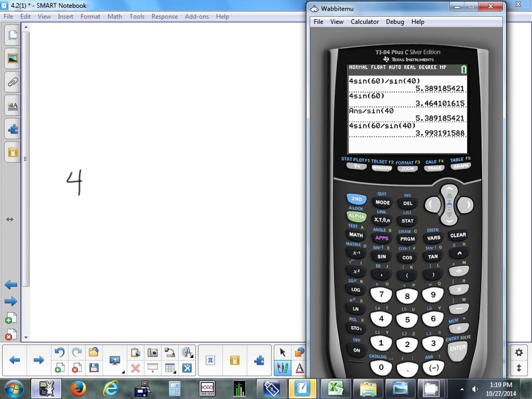Click the Y= key on calculator

tap(356, 167)
